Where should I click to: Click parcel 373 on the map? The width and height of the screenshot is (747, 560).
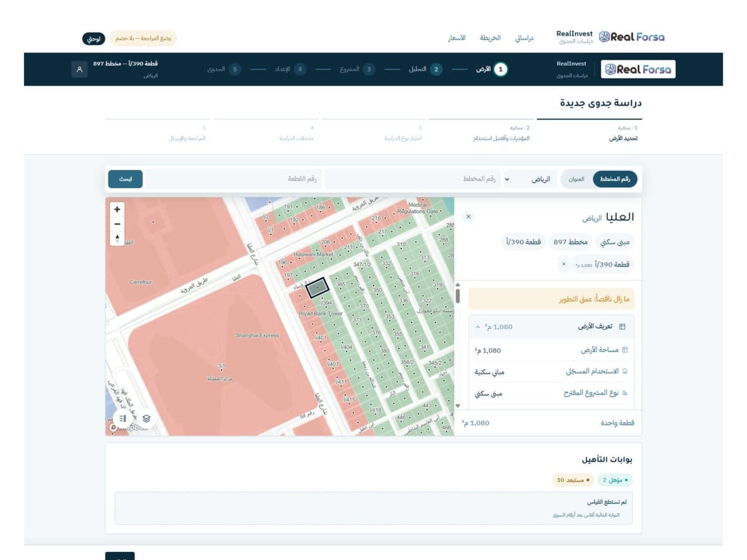coord(357,320)
